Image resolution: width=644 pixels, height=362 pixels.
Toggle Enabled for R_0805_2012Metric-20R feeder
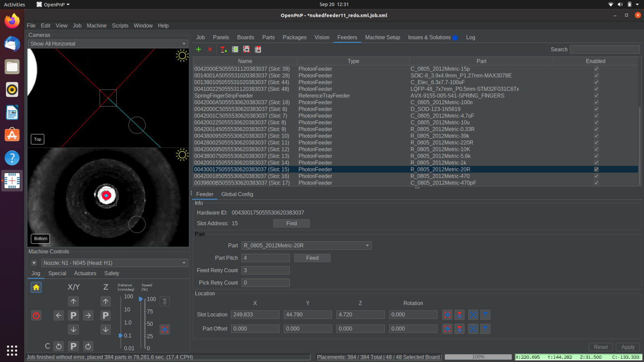[x=596, y=169]
